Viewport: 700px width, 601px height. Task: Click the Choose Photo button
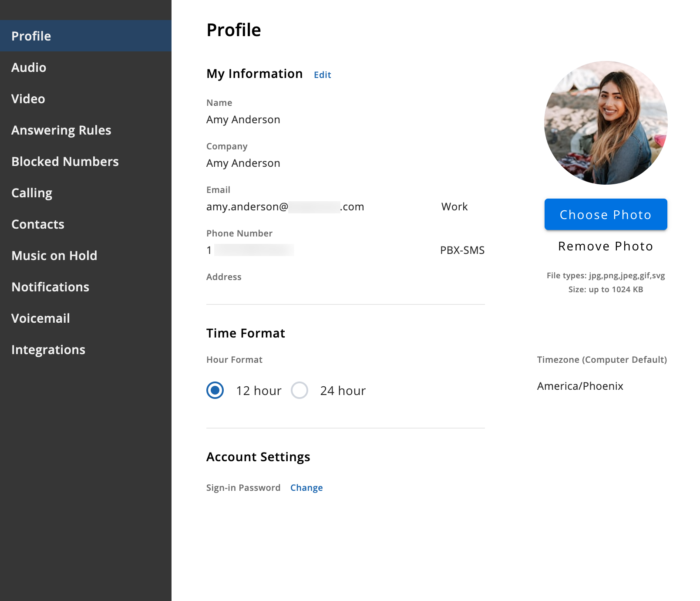coord(606,214)
